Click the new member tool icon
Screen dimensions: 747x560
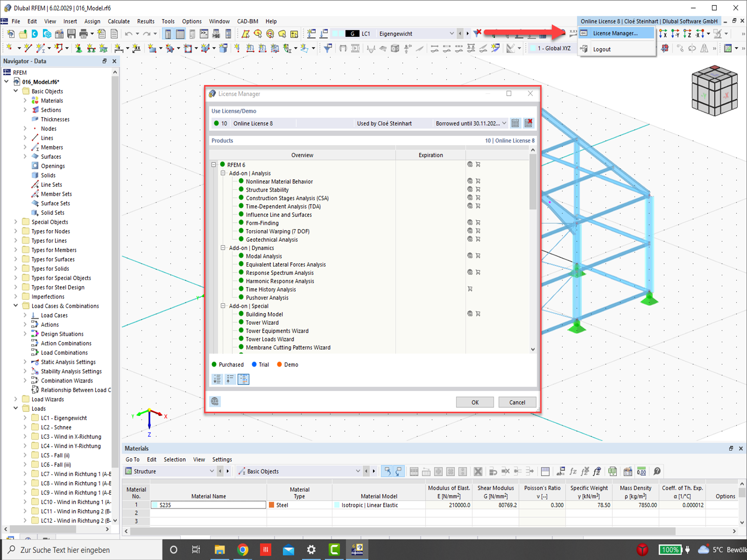(41, 48)
